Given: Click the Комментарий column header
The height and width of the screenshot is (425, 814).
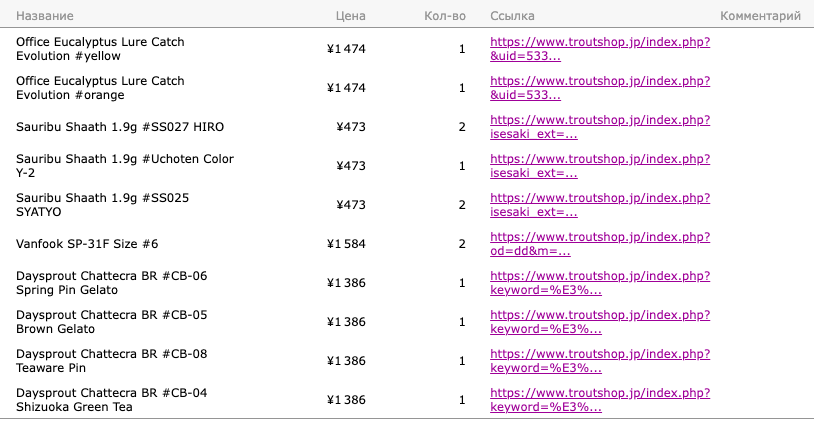Looking at the screenshot, I should point(761,16).
